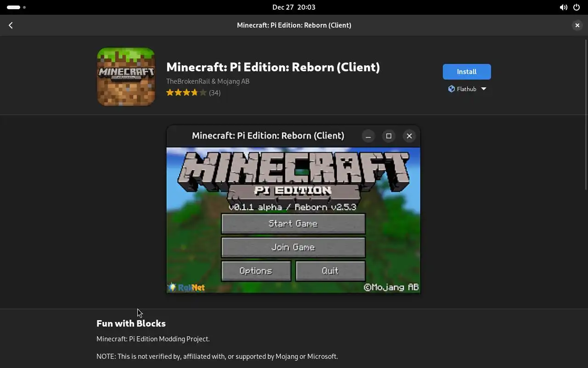Click the NOTE about Mojang affiliation

point(217,356)
